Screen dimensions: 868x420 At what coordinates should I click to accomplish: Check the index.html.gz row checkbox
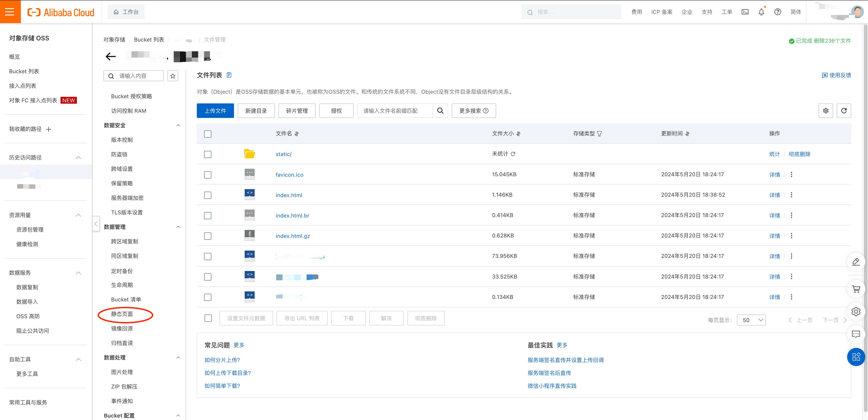(x=207, y=236)
